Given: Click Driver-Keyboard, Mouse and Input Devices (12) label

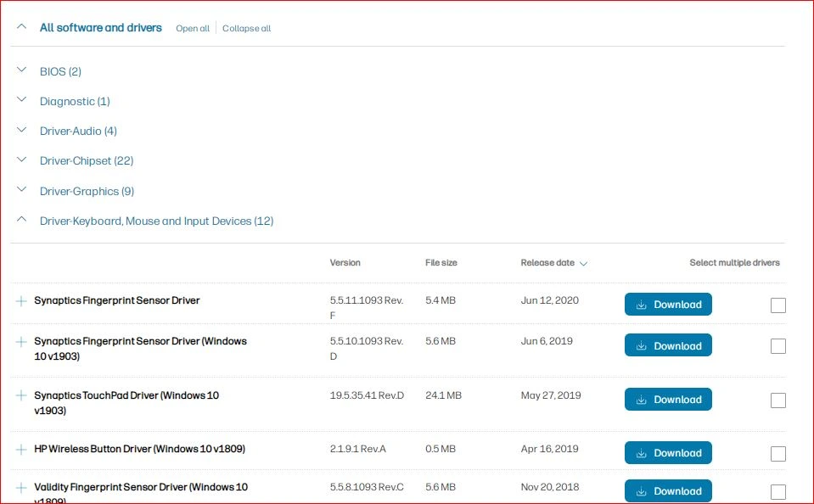Looking at the screenshot, I should [x=157, y=221].
